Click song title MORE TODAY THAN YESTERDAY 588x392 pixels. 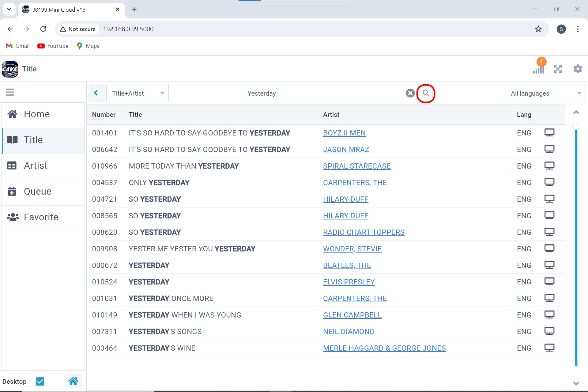click(x=184, y=166)
